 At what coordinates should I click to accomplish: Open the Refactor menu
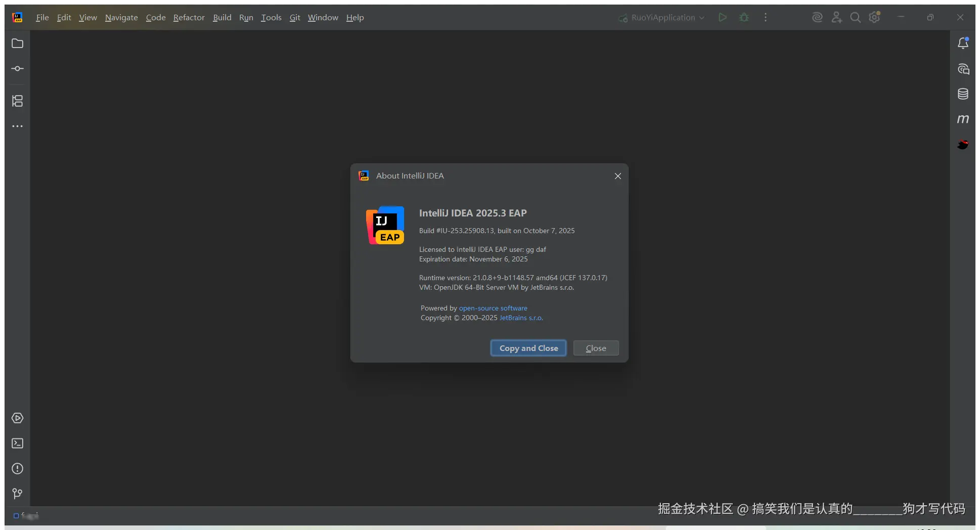189,18
